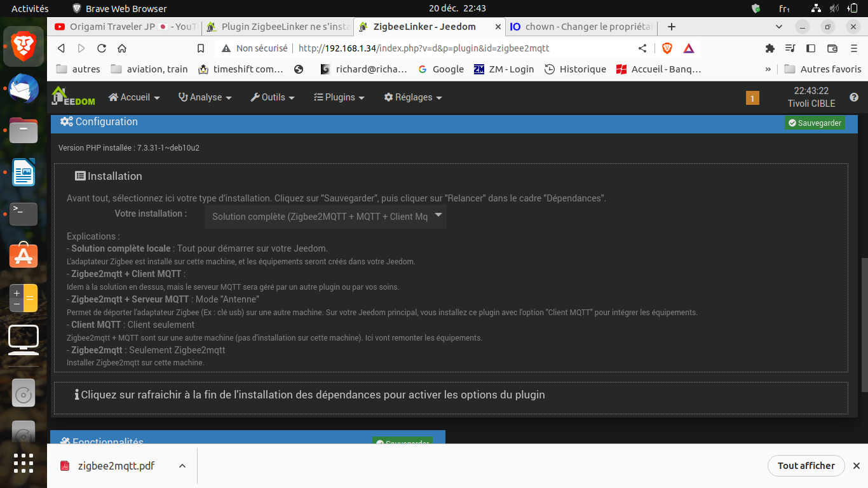
Task: Open Brave browser from the dock
Action: tap(24, 46)
